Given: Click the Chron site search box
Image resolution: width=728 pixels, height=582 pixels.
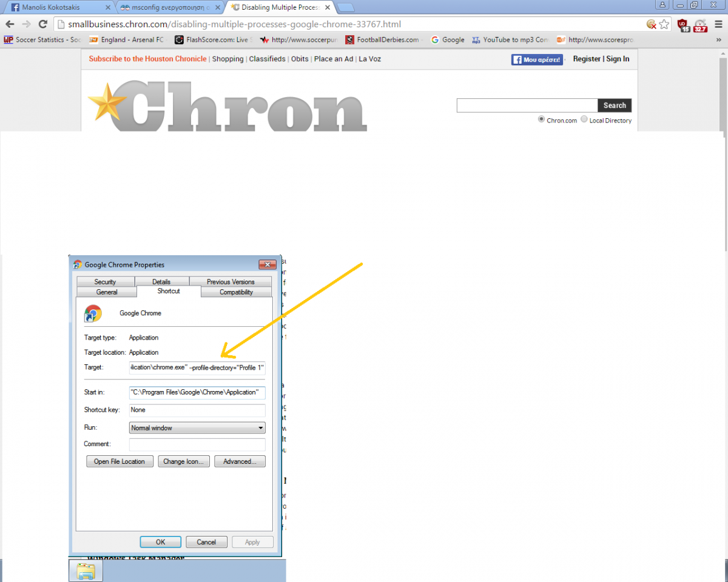Looking at the screenshot, I should [x=527, y=105].
